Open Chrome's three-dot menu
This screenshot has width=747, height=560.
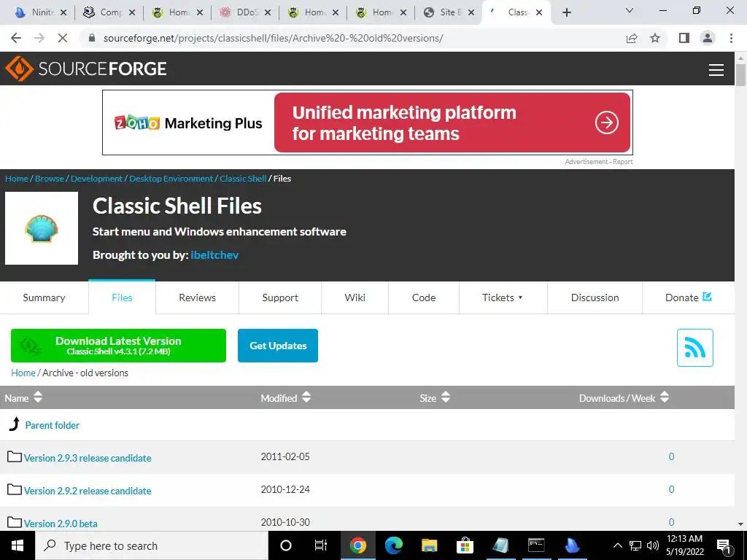[x=731, y=38]
